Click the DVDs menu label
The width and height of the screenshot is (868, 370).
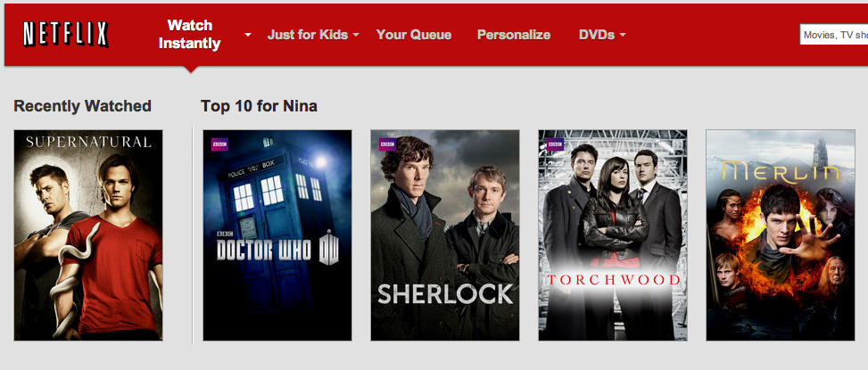(x=597, y=35)
